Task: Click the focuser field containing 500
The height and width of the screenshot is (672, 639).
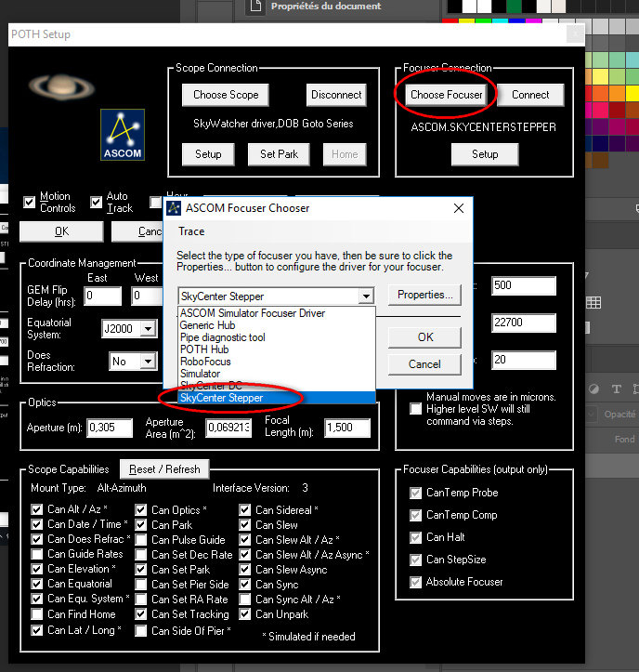Action: [524, 285]
